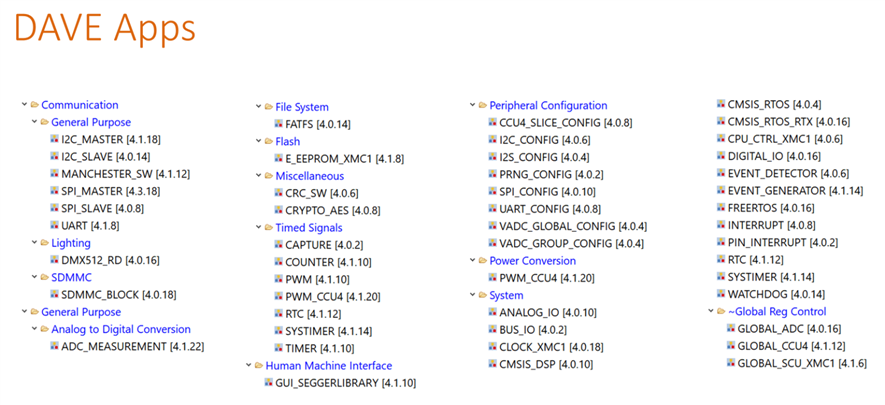Select RTC [4.1.12] under Timed Signals
This screenshot has height=405, width=885.
click(x=313, y=314)
